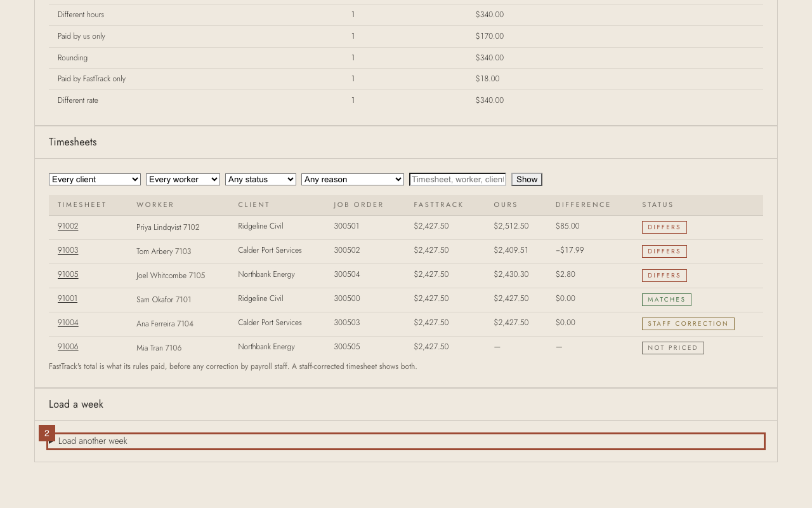The width and height of the screenshot is (812, 508).
Task: Click the Different rate reason row
Action: 406,100
